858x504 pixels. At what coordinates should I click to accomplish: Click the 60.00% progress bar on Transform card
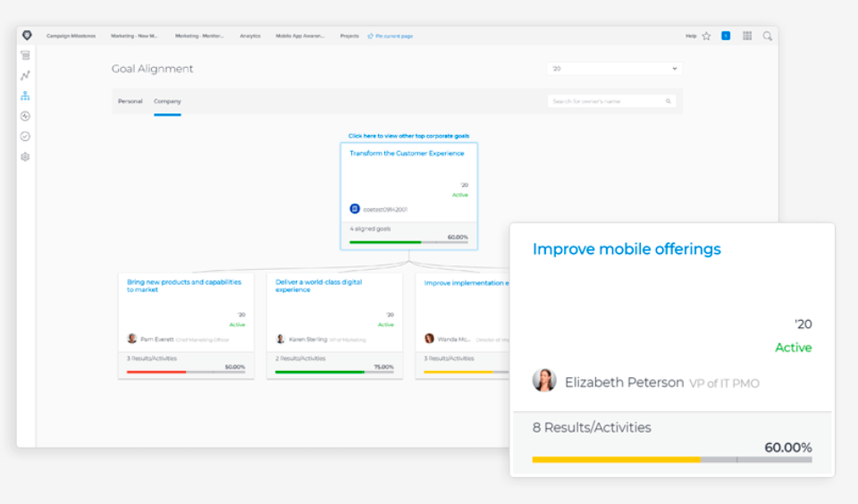click(408, 242)
